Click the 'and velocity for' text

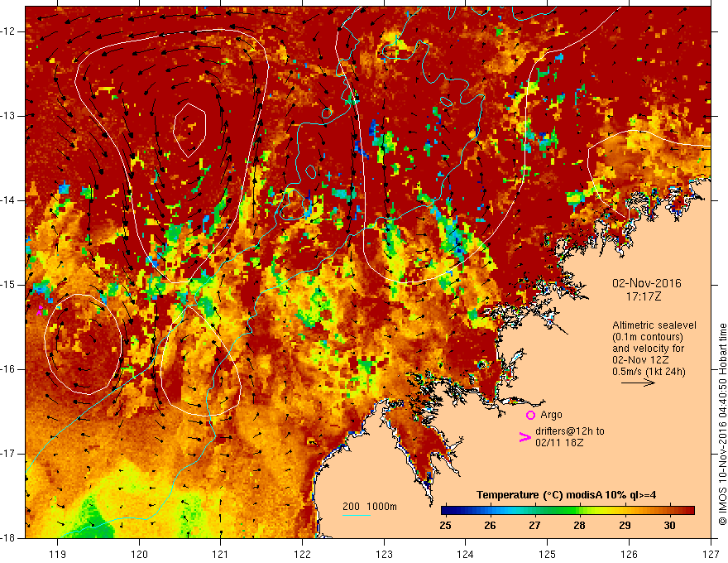[648, 349]
